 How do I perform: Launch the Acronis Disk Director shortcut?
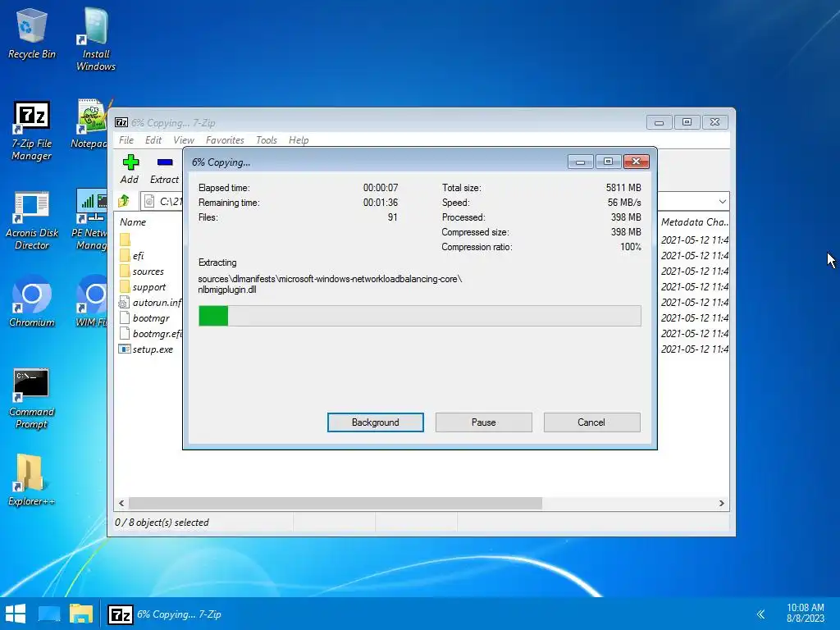(x=32, y=221)
